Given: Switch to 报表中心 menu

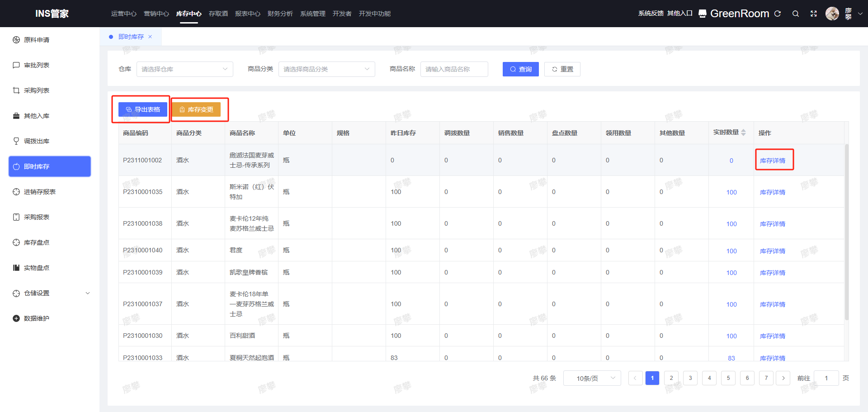Looking at the screenshot, I should [248, 14].
